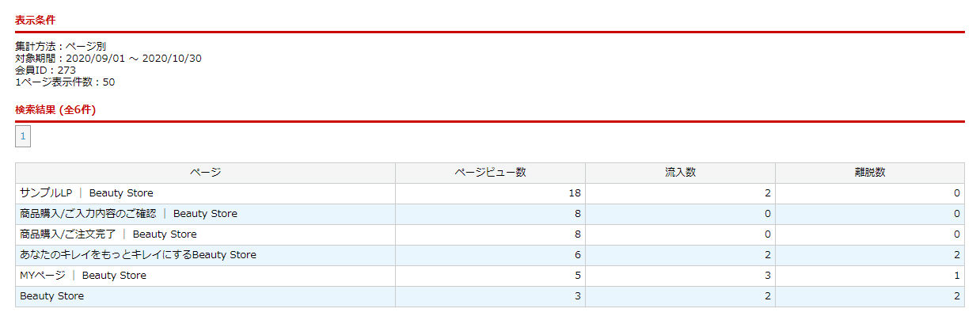Screen dimensions: 980x320
Task: Click the MYページ row's inflow count 3
Action: (x=767, y=276)
